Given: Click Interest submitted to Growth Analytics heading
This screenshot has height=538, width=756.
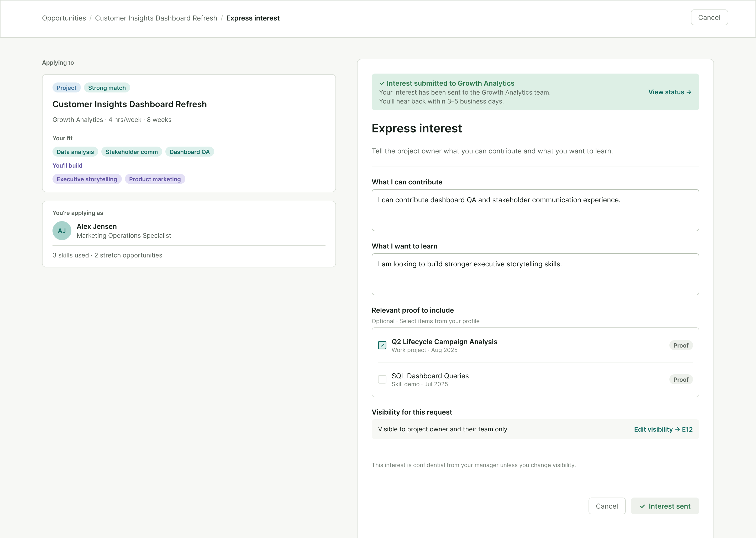Looking at the screenshot, I should [450, 84].
